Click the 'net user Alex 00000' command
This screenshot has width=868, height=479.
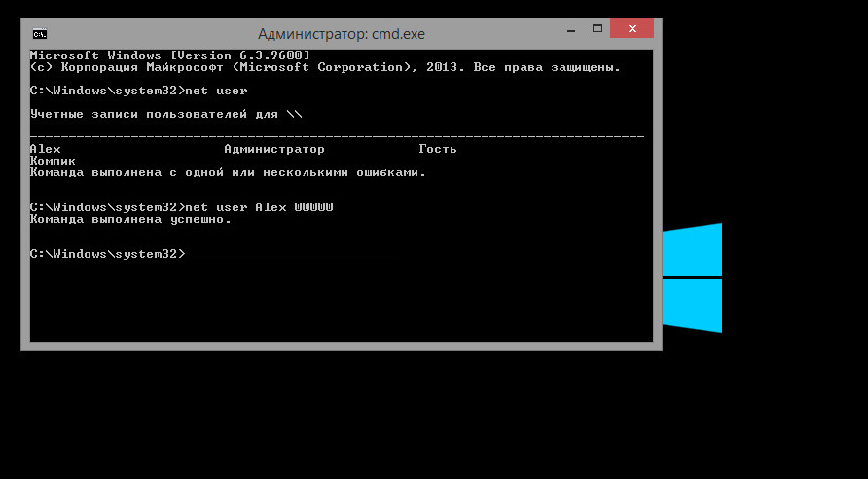259,207
